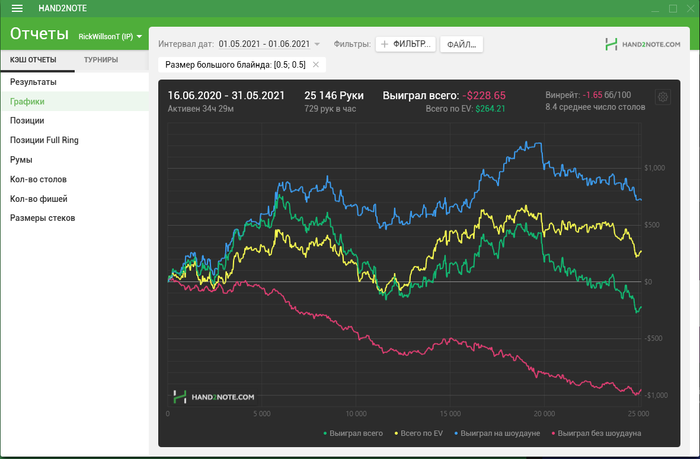Click the $264.21 EV total value
The image size is (700, 459).
pos(490,108)
